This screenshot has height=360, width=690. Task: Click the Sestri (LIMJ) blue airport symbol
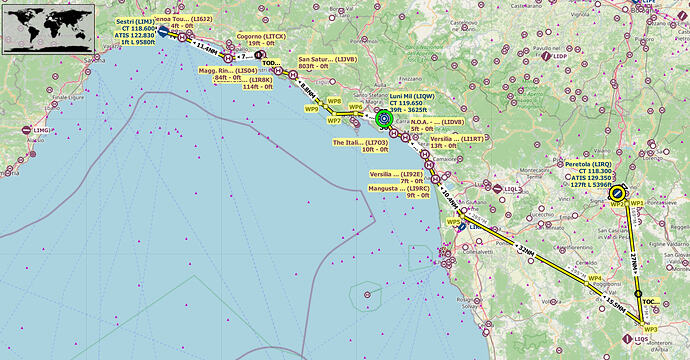(x=163, y=32)
